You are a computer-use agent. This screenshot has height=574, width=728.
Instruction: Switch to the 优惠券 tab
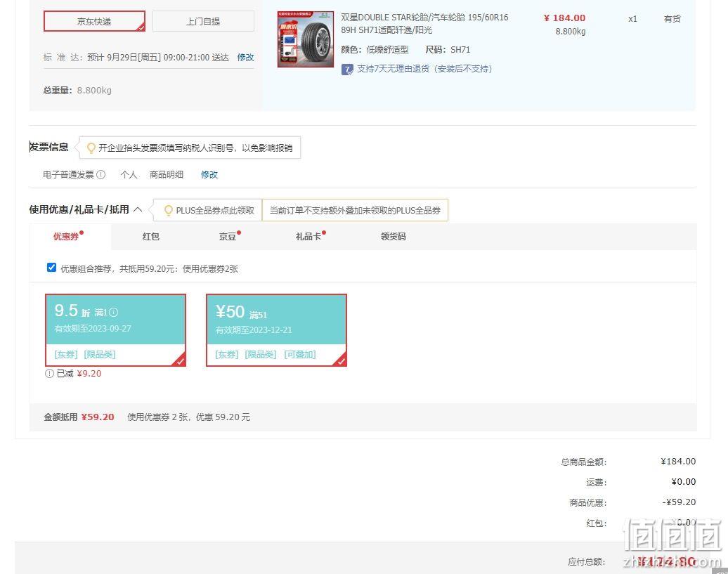point(66,237)
